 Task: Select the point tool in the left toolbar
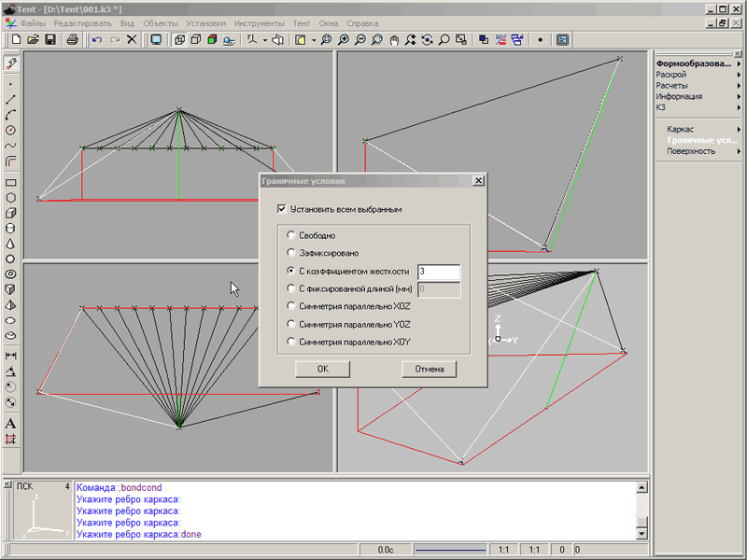[x=10, y=84]
